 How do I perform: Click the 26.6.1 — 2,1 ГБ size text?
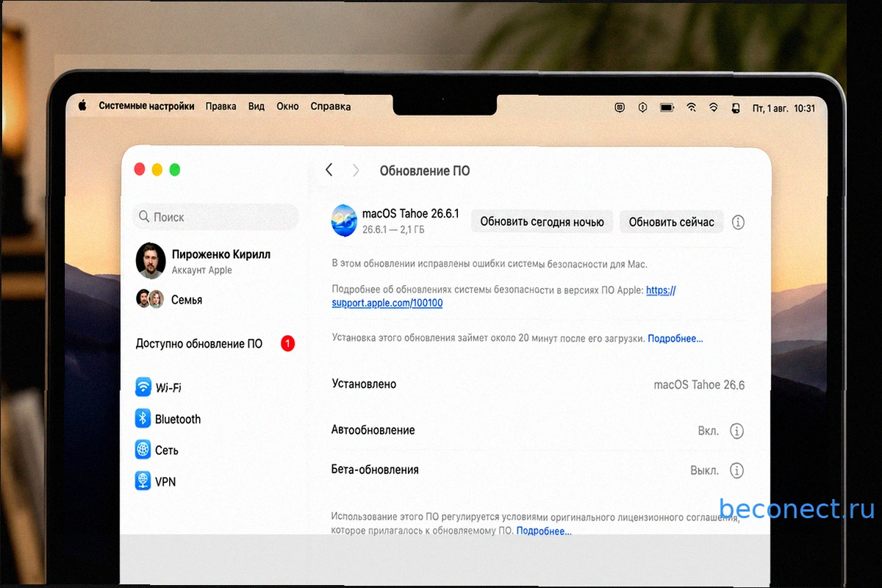pos(393,229)
